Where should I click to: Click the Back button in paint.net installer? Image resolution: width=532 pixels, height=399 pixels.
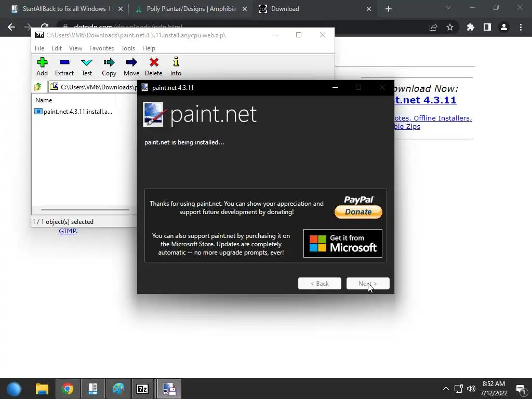320,283
